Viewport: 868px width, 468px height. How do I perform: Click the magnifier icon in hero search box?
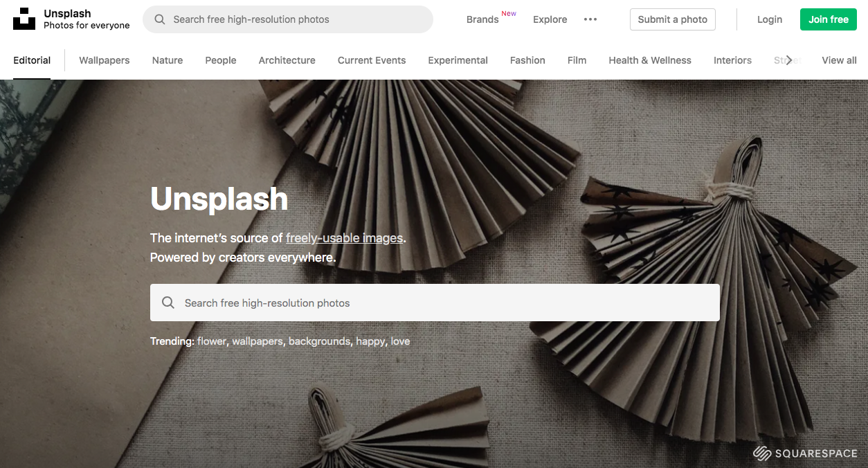point(168,303)
